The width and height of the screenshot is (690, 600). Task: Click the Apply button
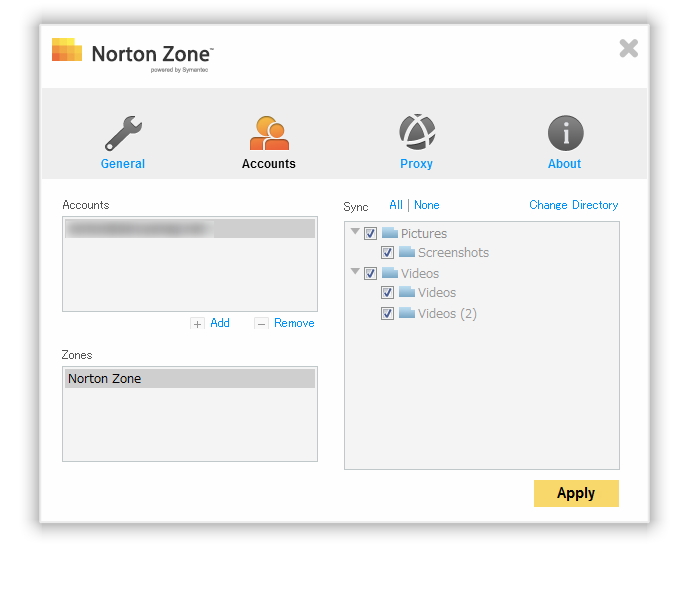[576, 493]
